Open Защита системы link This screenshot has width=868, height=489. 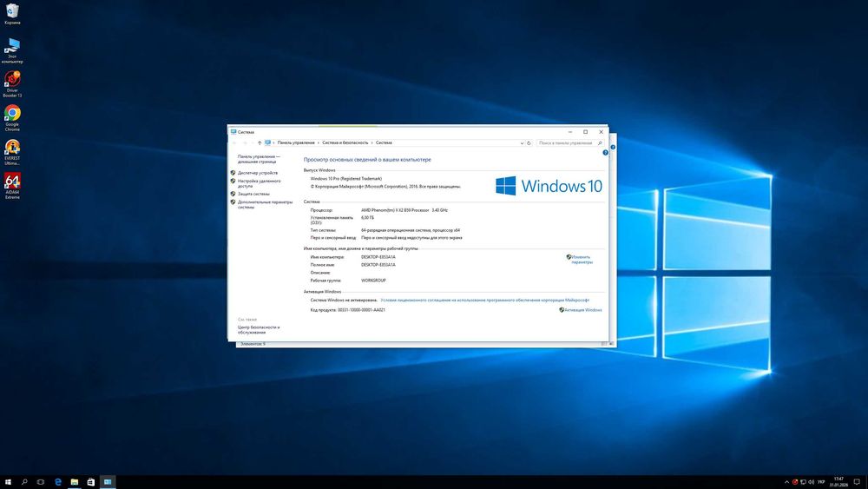pos(253,194)
